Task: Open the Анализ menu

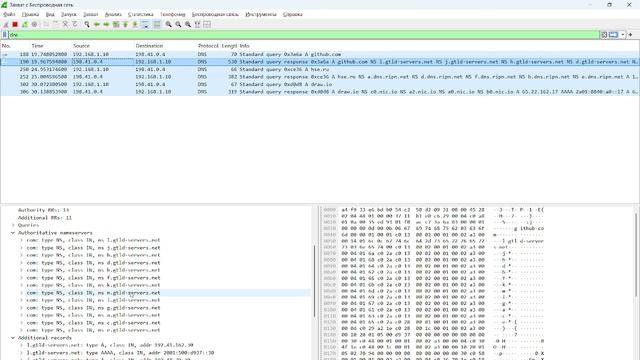Action: coord(113,14)
